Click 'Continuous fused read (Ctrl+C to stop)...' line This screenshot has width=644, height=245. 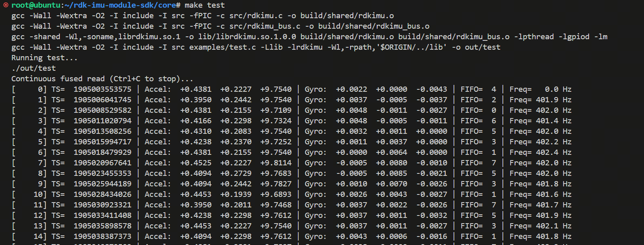click(103, 79)
